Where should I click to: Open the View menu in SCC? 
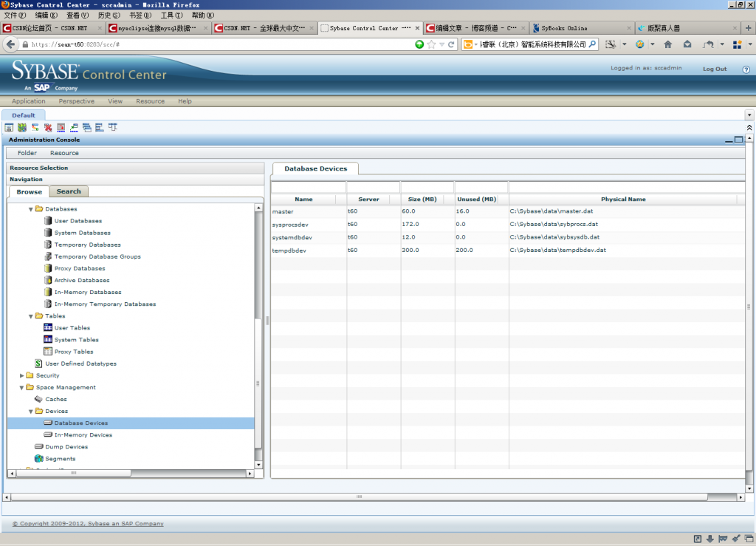pyautogui.click(x=115, y=101)
